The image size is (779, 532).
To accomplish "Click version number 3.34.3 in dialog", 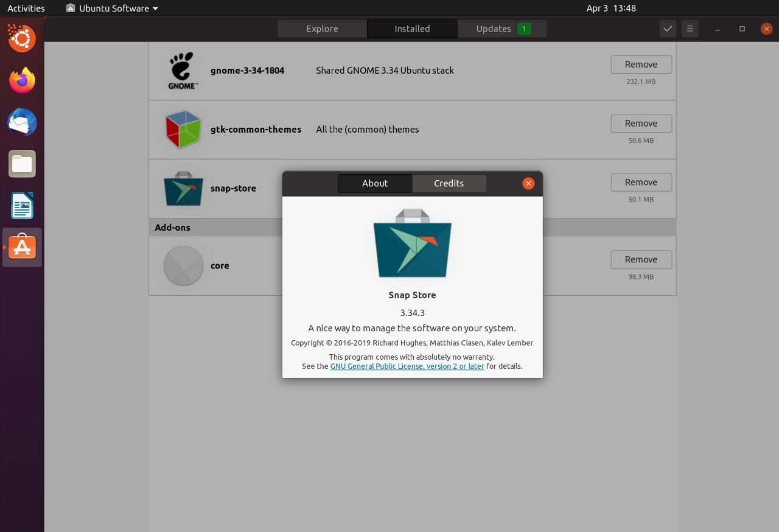I will tap(412, 313).
